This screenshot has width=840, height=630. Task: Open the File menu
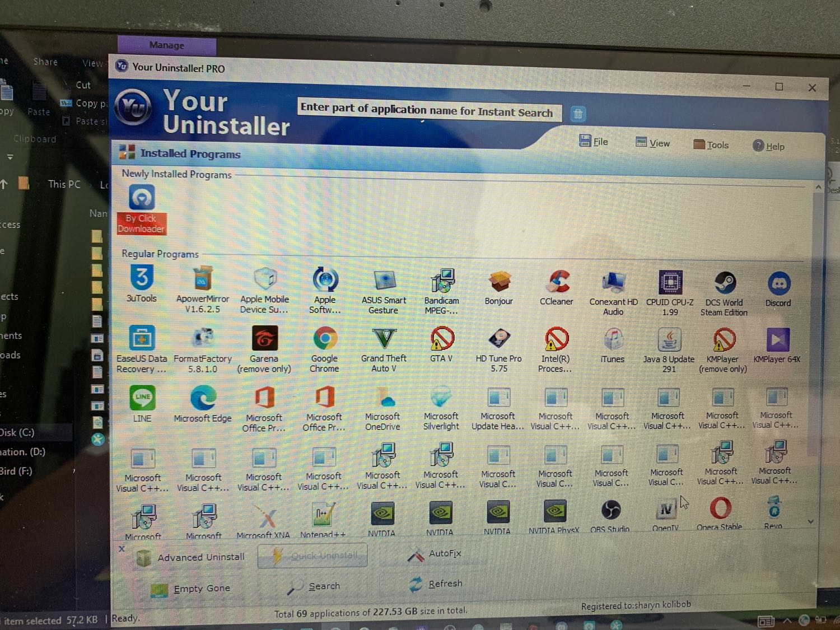tap(594, 141)
